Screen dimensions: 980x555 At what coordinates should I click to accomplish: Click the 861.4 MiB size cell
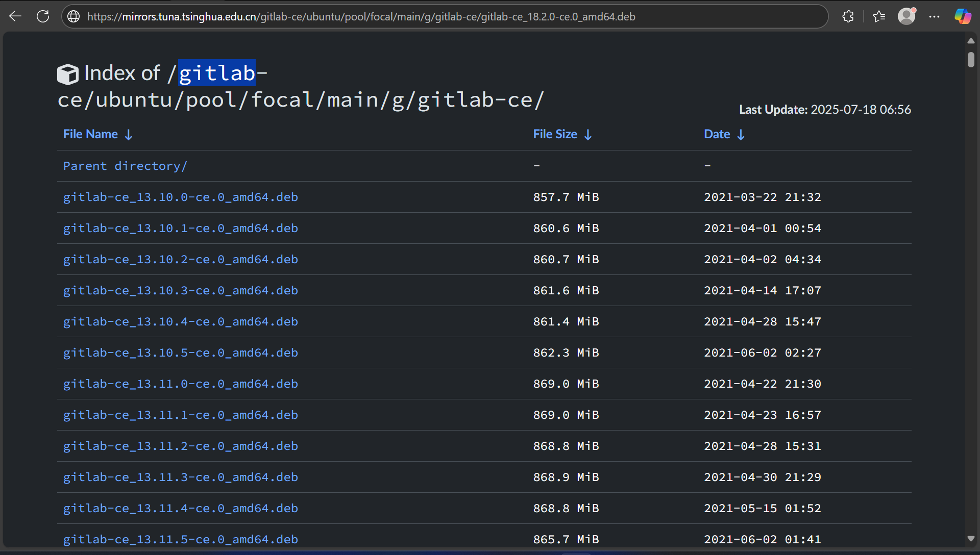(566, 321)
